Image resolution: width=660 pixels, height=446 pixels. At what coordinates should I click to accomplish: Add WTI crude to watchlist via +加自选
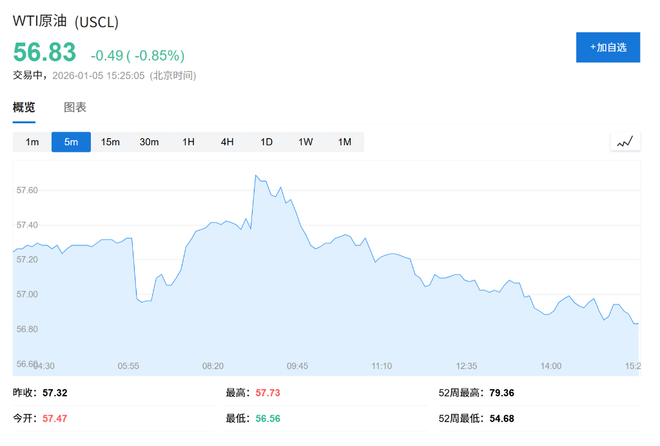pyautogui.click(x=607, y=47)
